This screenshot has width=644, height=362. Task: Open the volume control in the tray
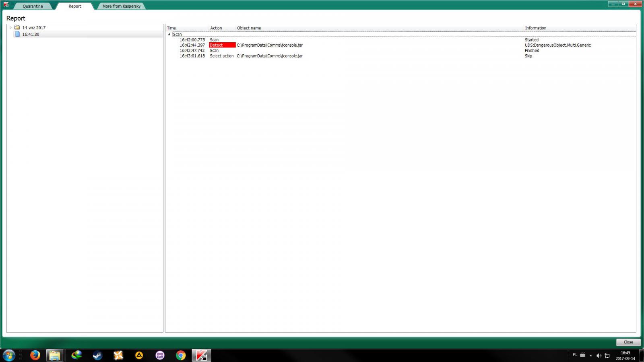tap(599, 356)
